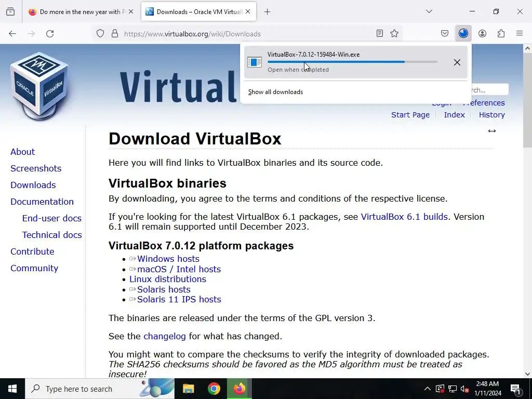Open a new tab
The width and height of the screenshot is (532, 399).
(x=268, y=12)
